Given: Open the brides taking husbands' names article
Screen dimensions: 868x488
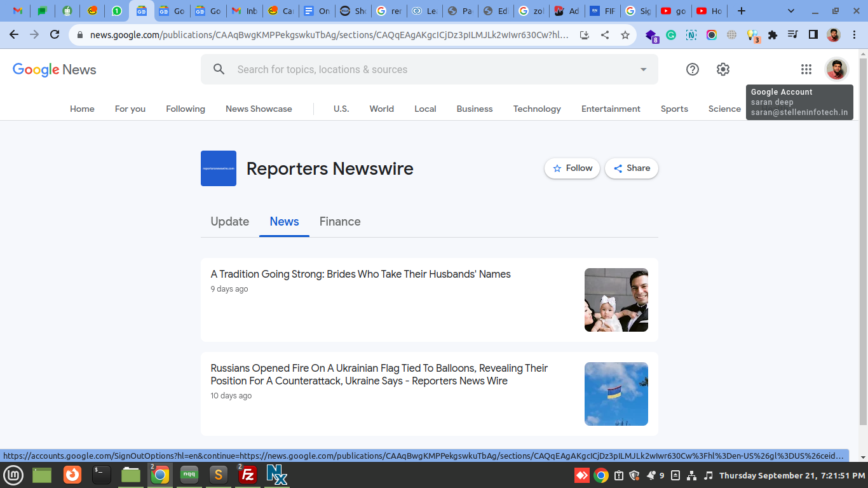Looking at the screenshot, I should tap(361, 274).
